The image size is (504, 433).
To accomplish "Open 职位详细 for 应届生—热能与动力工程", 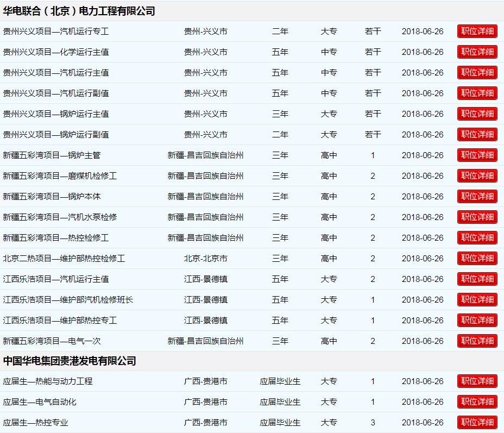I will 477,381.
